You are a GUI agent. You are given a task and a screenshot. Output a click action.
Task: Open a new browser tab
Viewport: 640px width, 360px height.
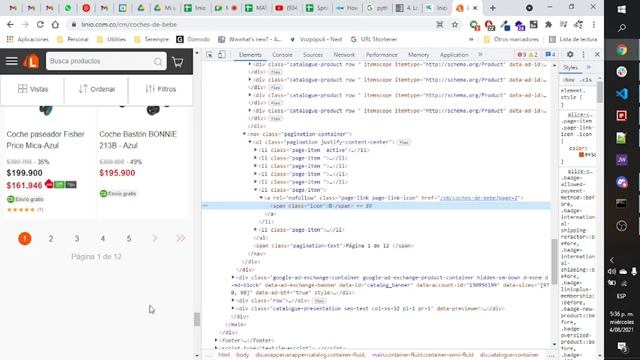[493, 8]
